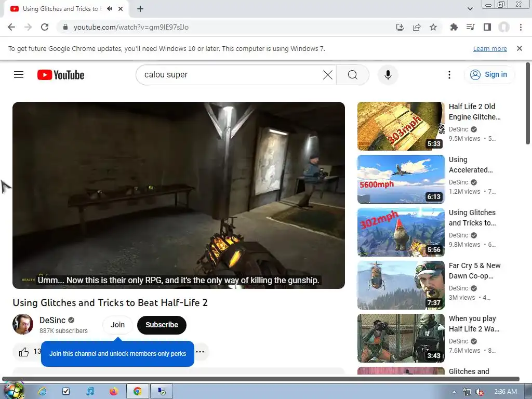Open When you play Half Life 2 title
The height and width of the screenshot is (399, 532).
coord(474,323)
